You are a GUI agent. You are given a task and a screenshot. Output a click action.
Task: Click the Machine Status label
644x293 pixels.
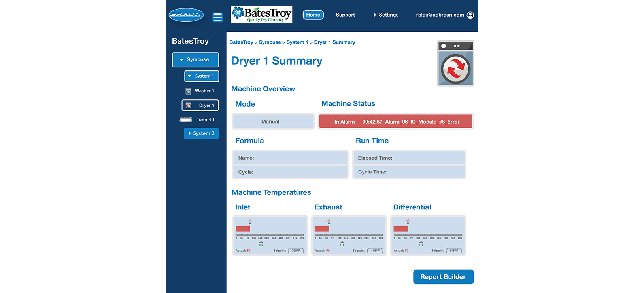point(348,104)
